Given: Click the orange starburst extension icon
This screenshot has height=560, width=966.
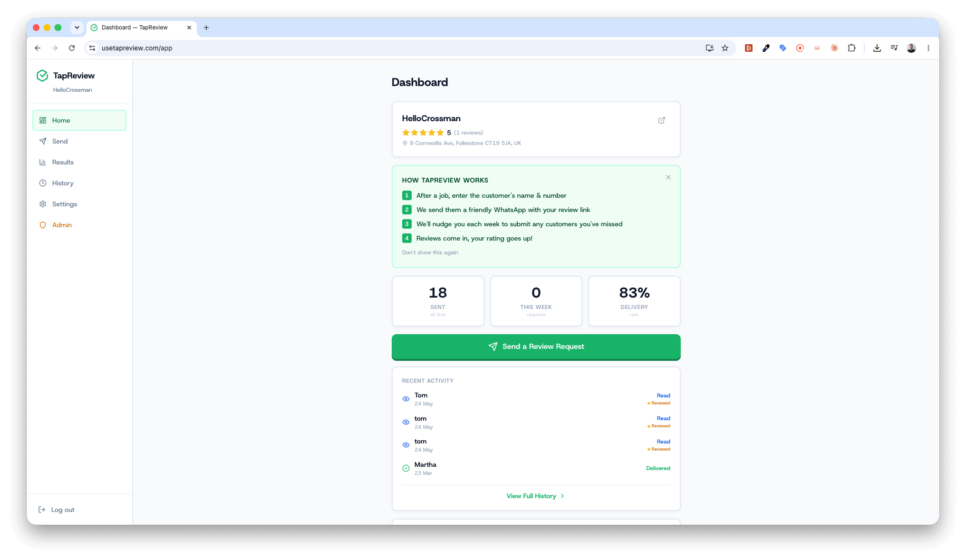Looking at the screenshot, I should (x=834, y=48).
